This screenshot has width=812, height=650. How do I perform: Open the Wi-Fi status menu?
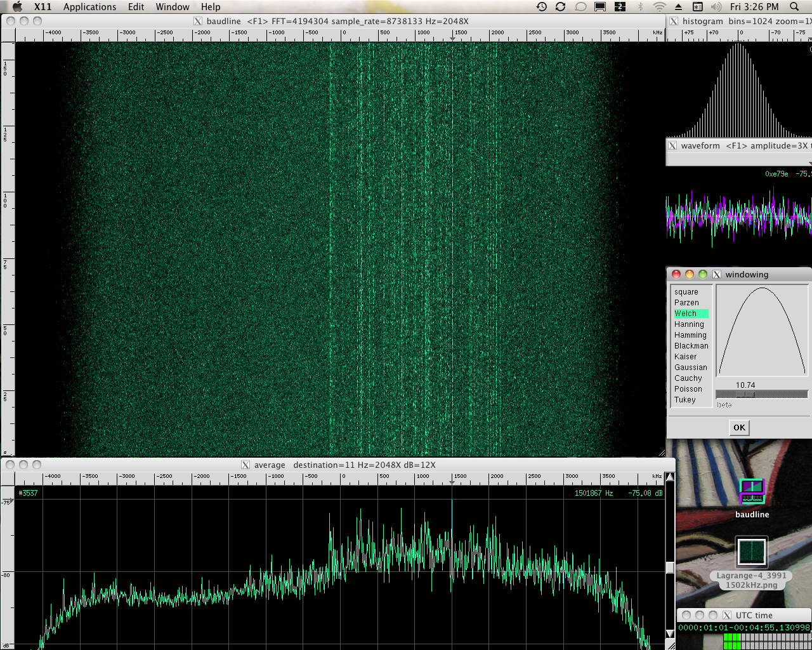point(660,7)
